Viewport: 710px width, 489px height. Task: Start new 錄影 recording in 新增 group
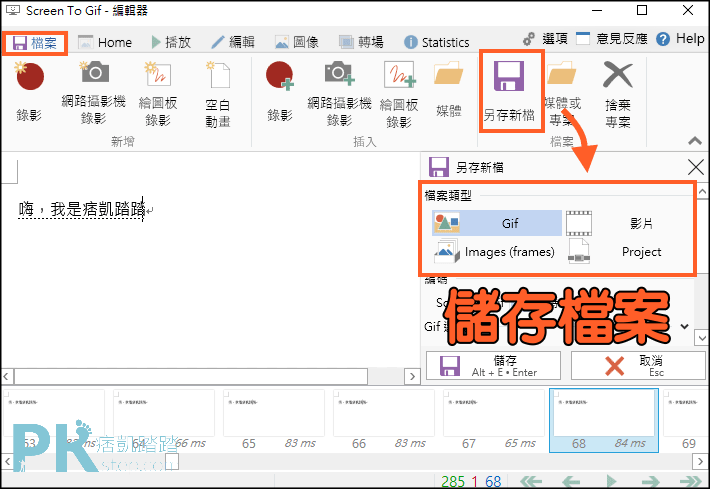click(29, 93)
